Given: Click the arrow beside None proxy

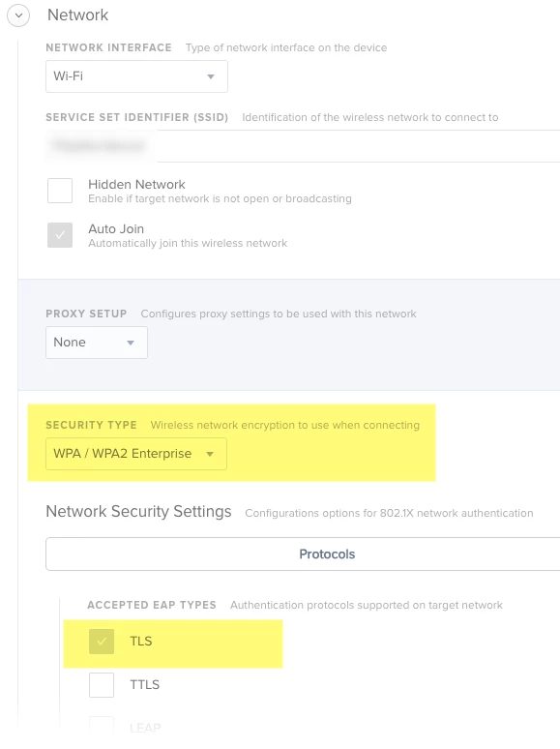Looking at the screenshot, I should click(x=131, y=343).
